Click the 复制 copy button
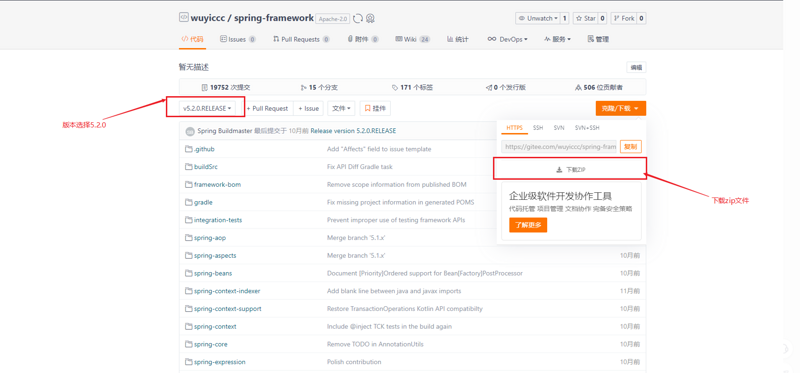This screenshot has height=373, width=800. [x=631, y=147]
